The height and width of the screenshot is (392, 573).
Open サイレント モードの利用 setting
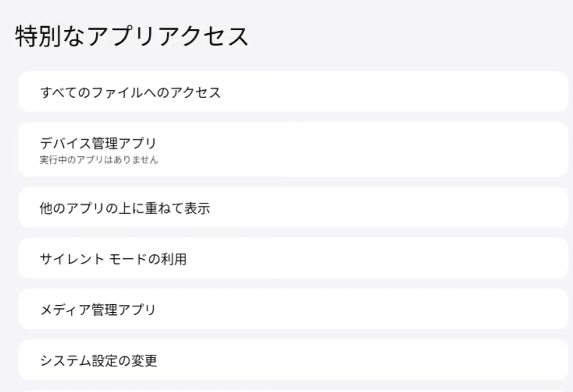(x=113, y=259)
